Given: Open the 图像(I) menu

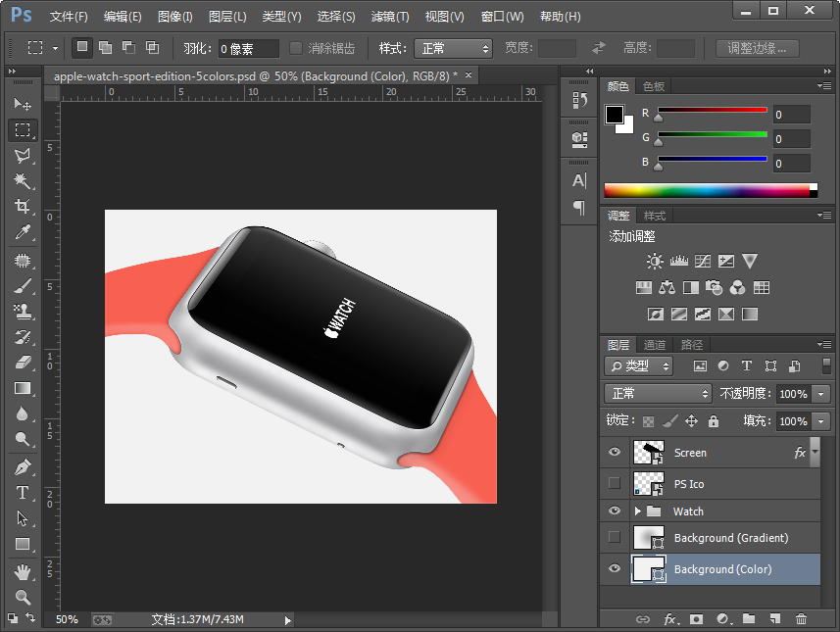Looking at the screenshot, I should [175, 17].
